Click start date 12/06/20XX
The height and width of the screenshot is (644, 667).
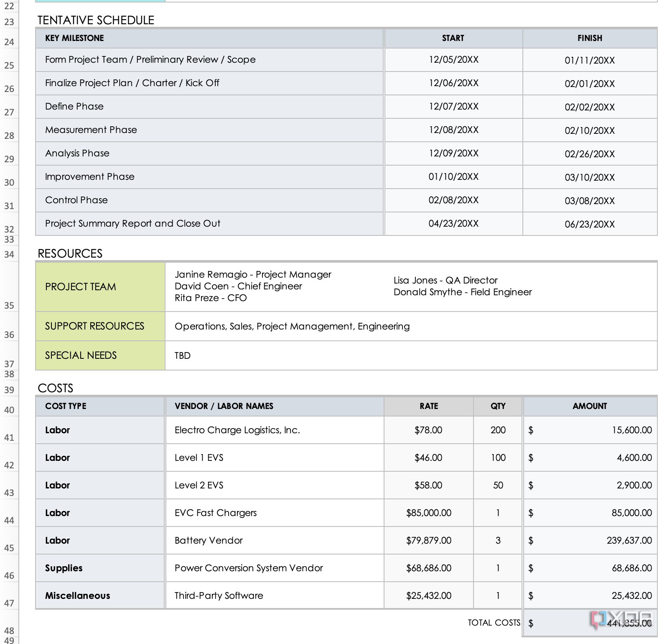(x=453, y=83)
